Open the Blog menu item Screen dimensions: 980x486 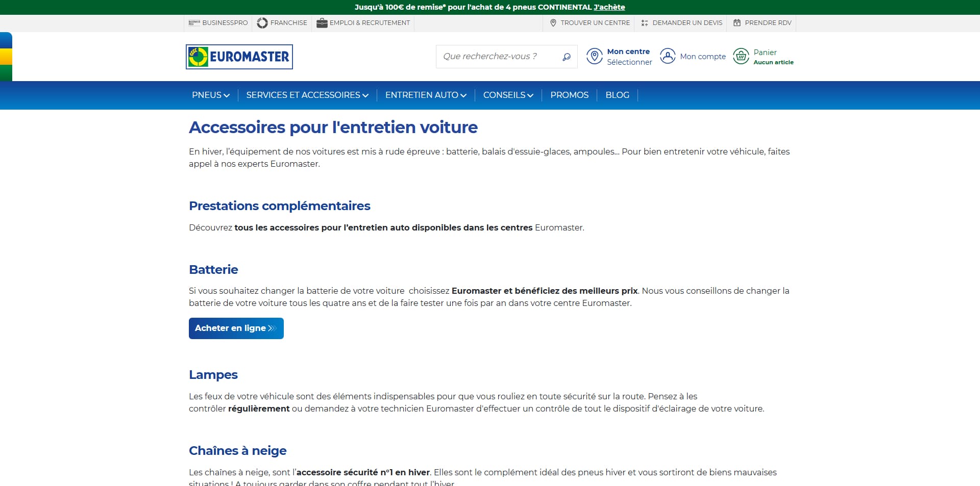point(617,95)
